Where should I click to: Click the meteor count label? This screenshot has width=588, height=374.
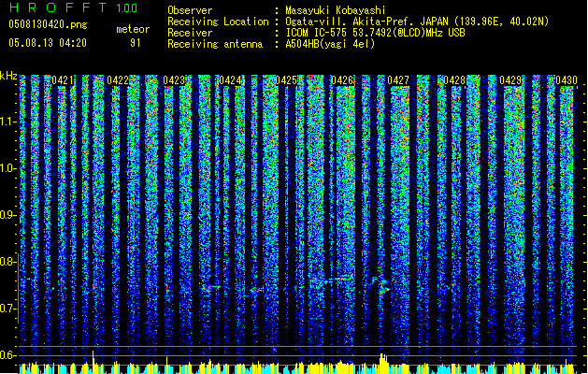[133, 29]
